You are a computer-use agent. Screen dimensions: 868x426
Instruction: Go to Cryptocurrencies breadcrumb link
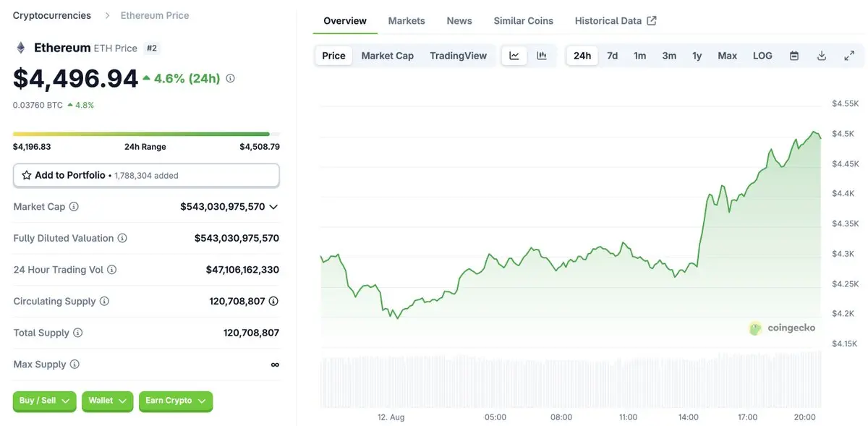(52, 15)
